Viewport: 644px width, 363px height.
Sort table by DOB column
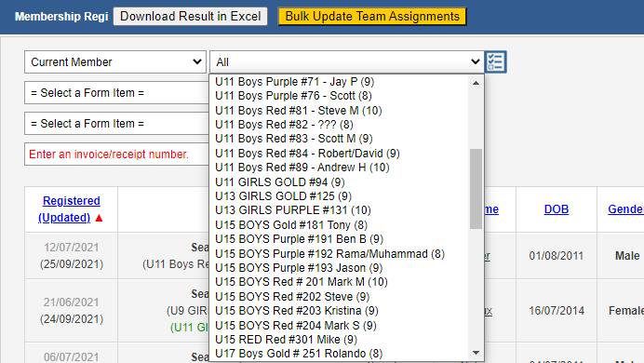[557, 209]
